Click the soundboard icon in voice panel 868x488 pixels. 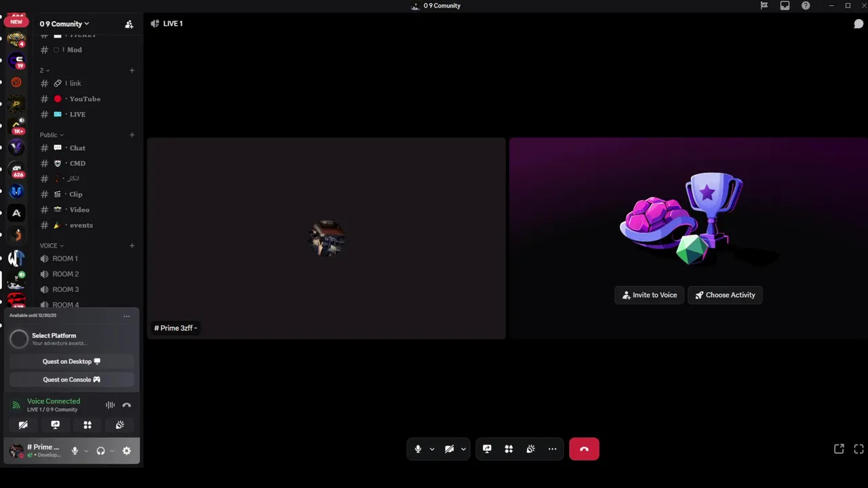point(119,425)
